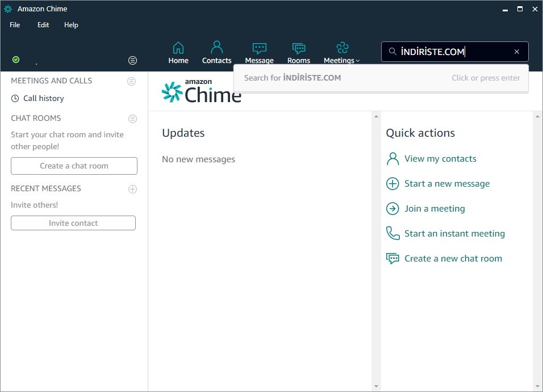Open the Rooms icon in navigation
Viewport: 543px width, 392px height.
click(299, 48)
